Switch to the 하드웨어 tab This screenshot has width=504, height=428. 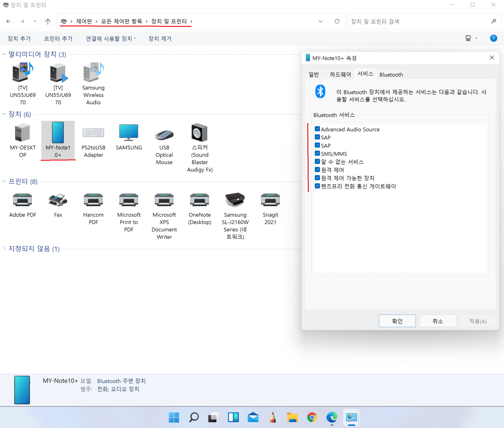point(340,74)
